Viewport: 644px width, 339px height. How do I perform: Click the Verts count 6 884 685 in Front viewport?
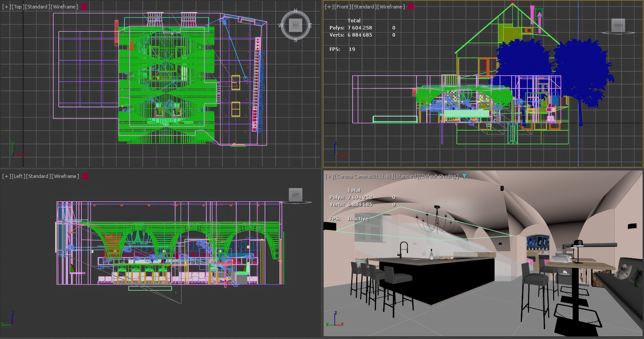click(360, 35)
